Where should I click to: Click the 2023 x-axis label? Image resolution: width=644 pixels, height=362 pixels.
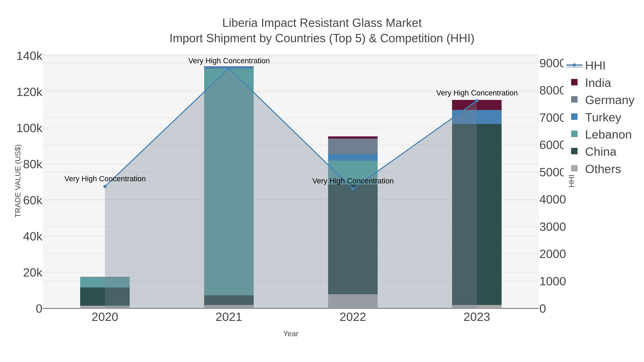[477, 317]
